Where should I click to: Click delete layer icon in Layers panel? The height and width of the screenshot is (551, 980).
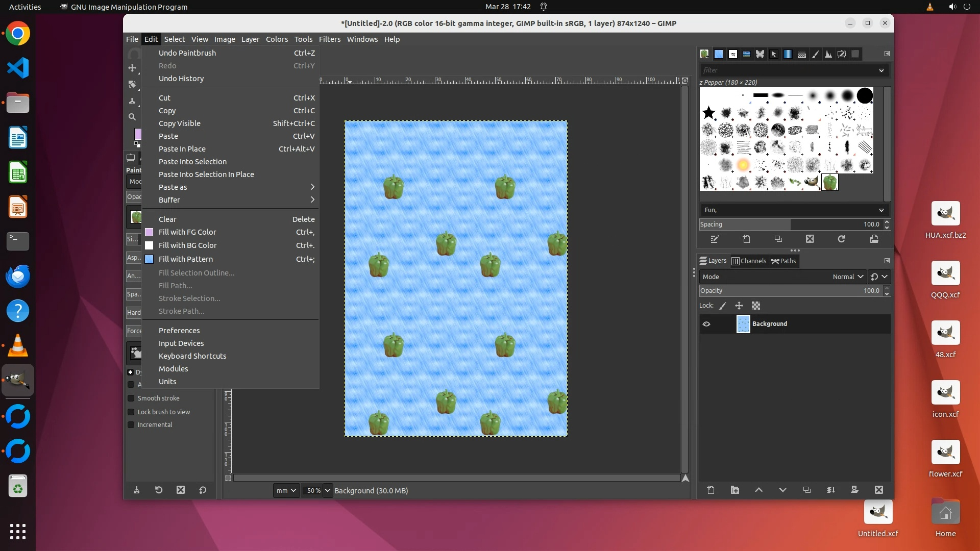(x=878, y=490)
